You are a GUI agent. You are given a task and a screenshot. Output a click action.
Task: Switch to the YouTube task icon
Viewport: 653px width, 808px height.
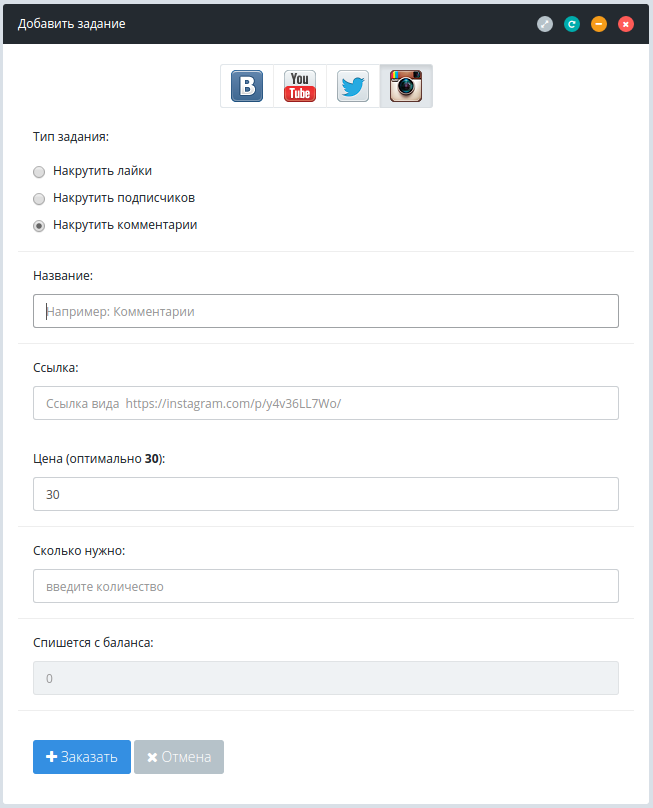click(x=300, y=86)
